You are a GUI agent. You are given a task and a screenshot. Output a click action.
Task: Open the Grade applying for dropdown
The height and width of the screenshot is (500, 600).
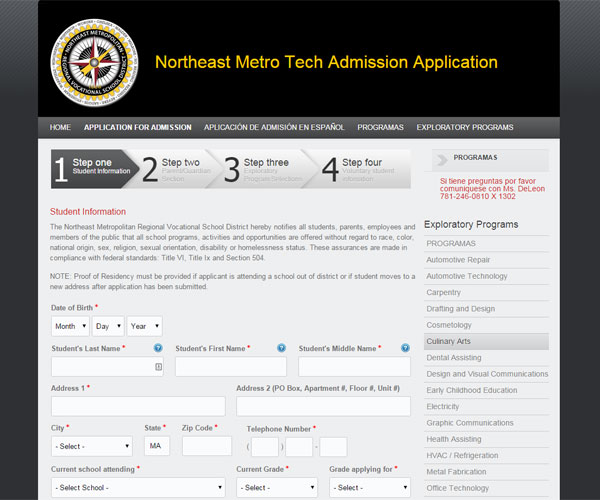pos(370,487)
